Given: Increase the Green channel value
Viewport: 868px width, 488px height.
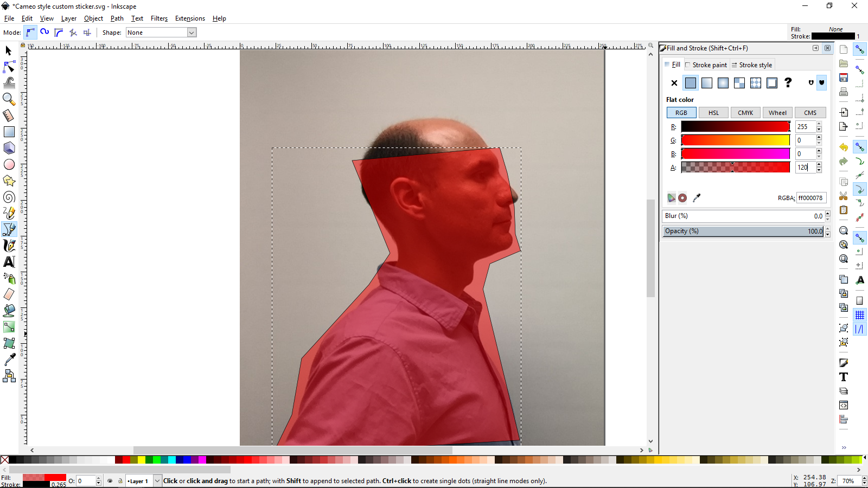Looking at the screenshot, I should click(819, 137).
